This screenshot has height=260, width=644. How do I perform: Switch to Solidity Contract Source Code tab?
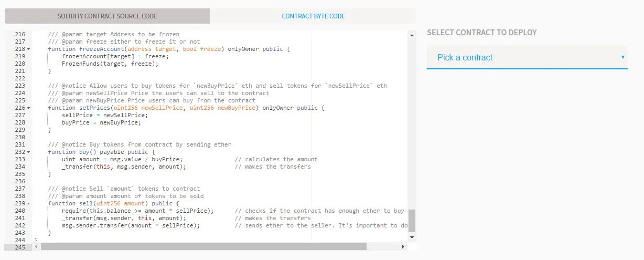(107, 16)
